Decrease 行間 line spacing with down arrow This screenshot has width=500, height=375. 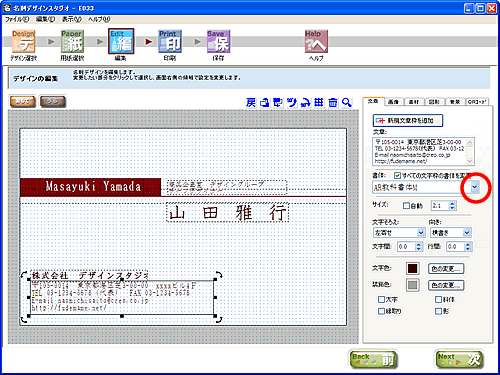pos(468,249)
